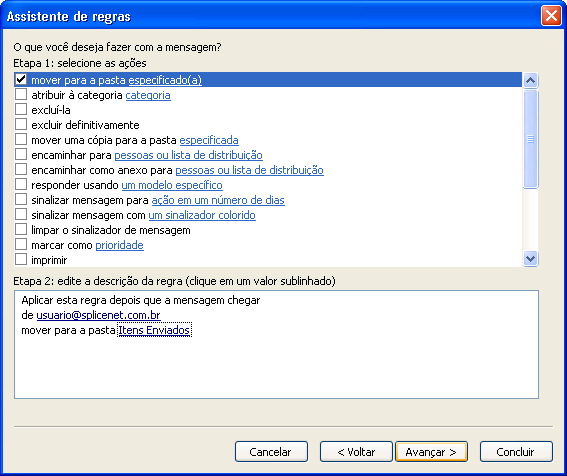This screenshot has width=567, height=476.
Task: Click the scroll down arrow of actions list
Action: (530, 259)
